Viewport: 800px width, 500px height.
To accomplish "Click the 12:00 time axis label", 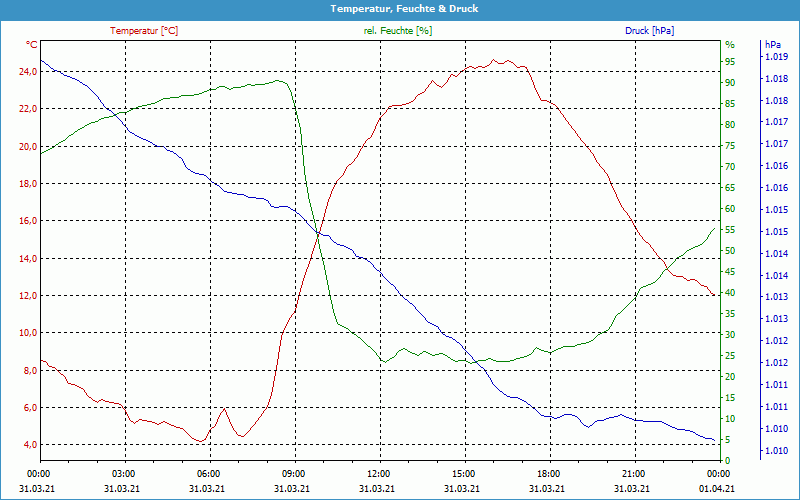I will (x=379, y=473).
